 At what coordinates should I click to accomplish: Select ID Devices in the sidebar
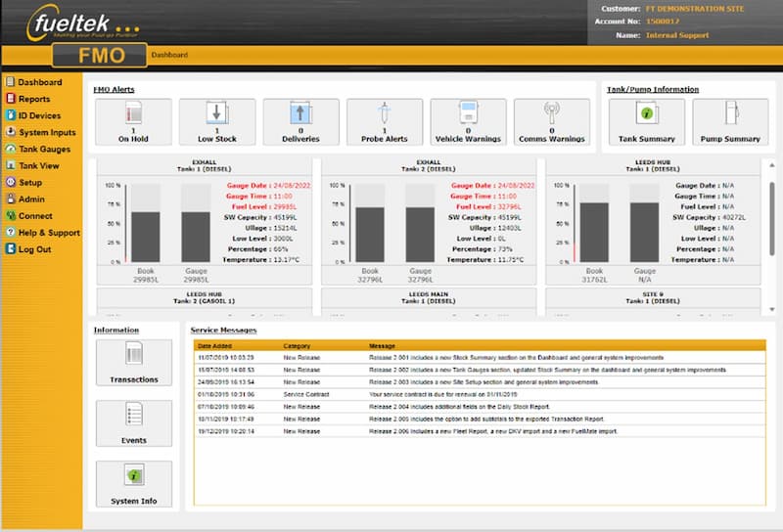(x=40, y=115)
